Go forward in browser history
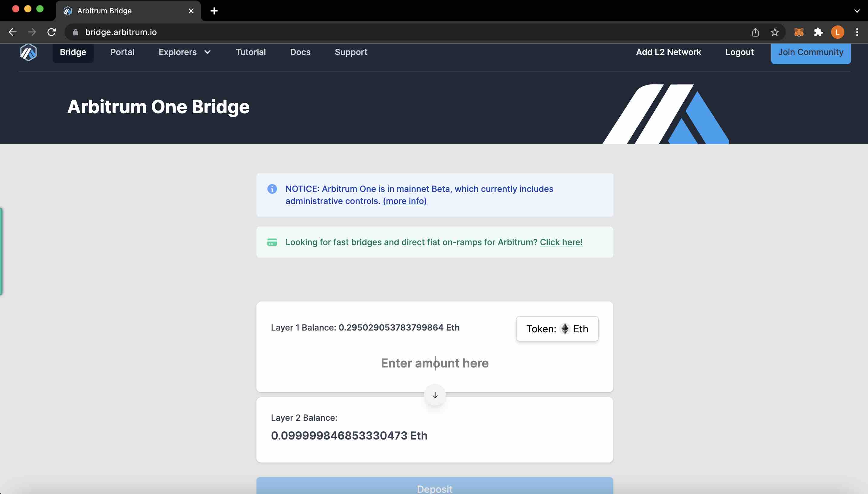The height and width of the screenshot is (494, 868). click(x=32, y=32)
